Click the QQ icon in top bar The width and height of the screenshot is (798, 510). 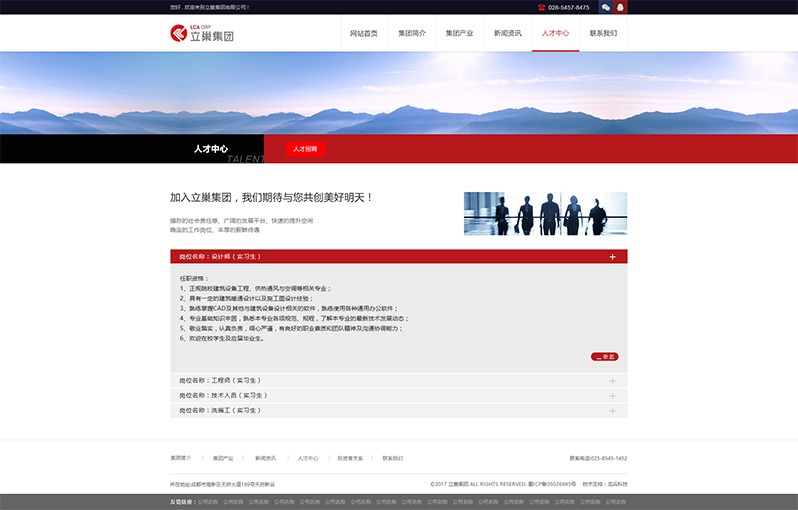620,7
